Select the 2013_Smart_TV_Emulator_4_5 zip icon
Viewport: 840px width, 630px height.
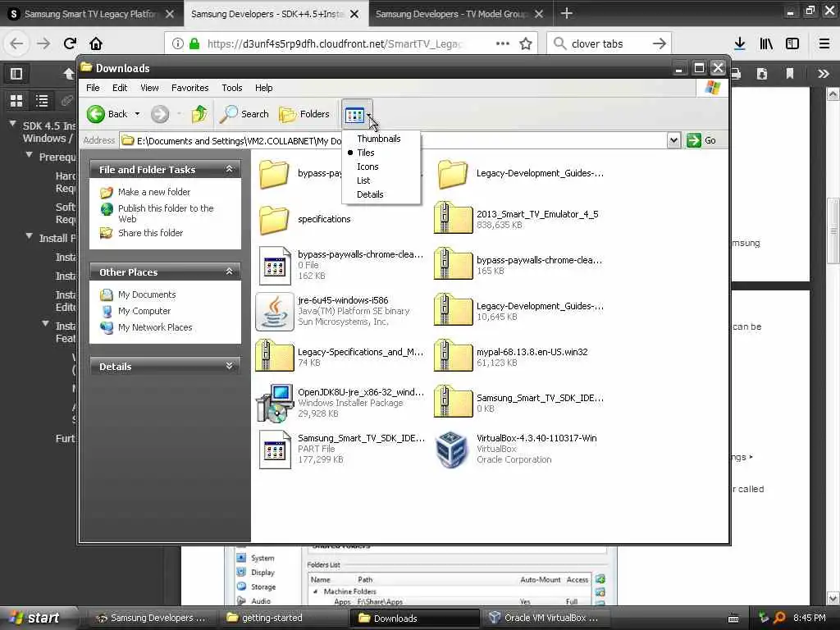click(x=453, y=218)
